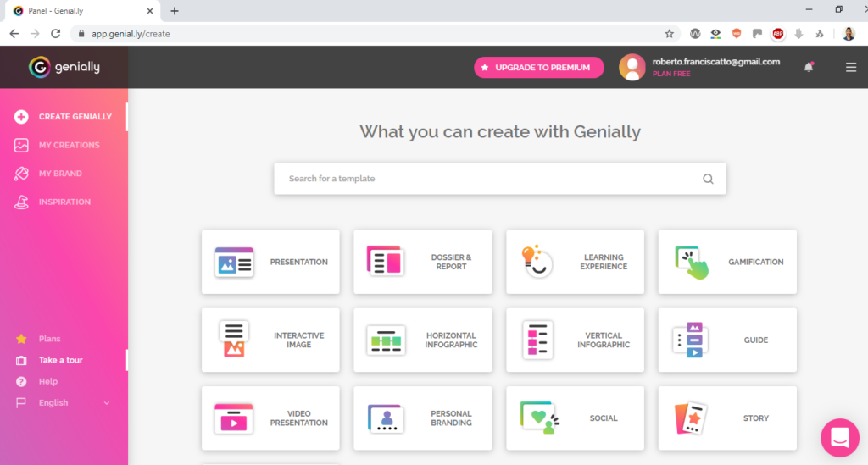Click the account email address

click(x=715, y=62)
